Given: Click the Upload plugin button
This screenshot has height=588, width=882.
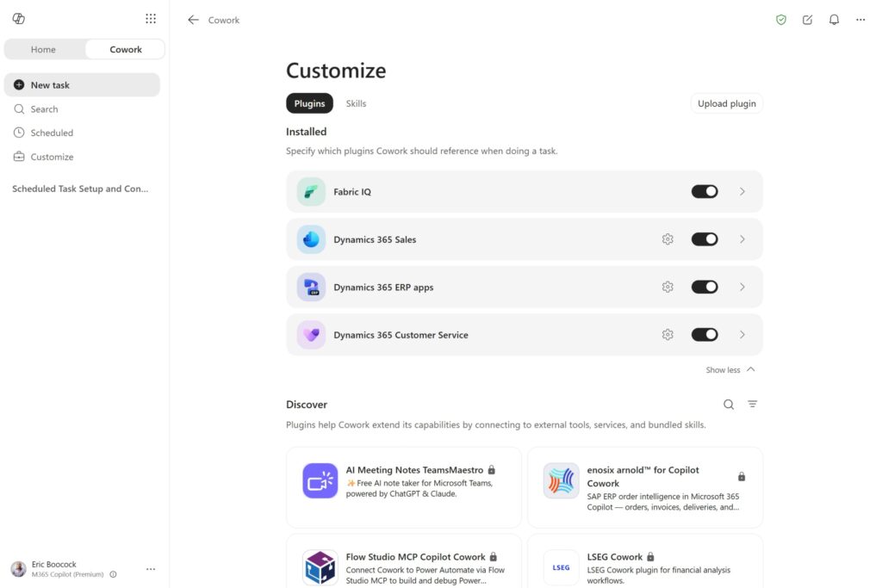Looking at the screenshot, I should [727, 103].
